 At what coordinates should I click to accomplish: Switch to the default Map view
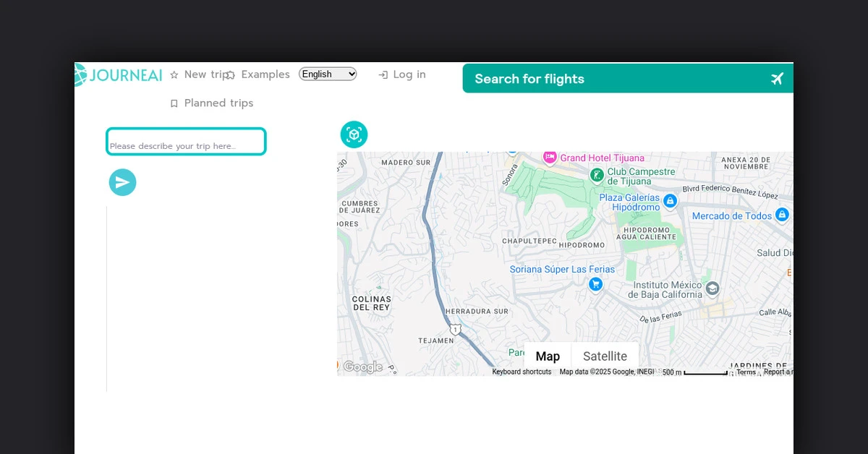coord(548,356)
